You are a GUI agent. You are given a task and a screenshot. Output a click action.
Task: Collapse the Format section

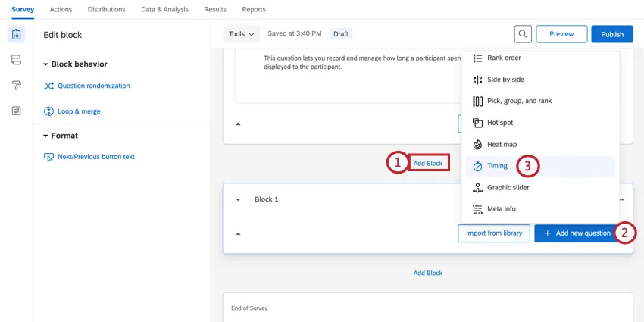(45, 136)
